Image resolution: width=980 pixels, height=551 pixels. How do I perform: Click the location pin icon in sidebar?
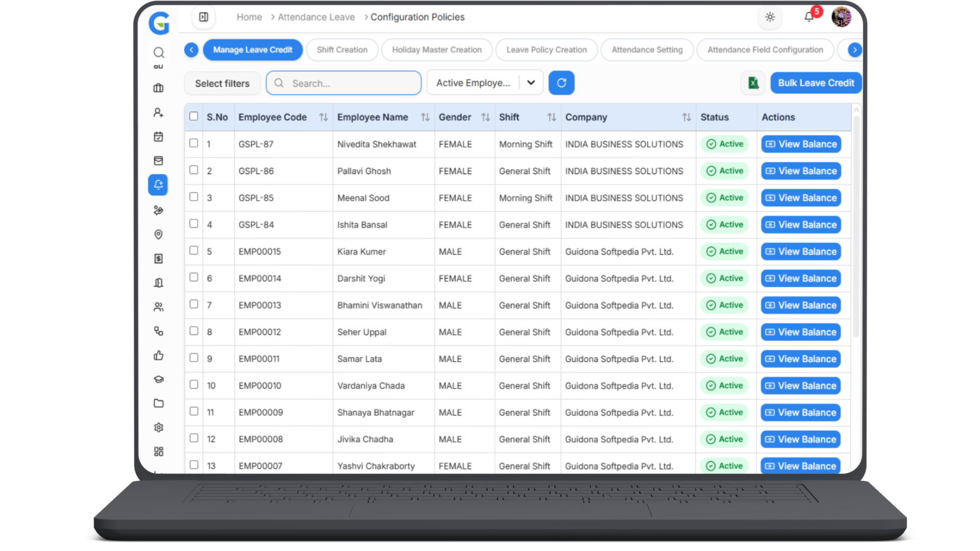pos(158,234)
